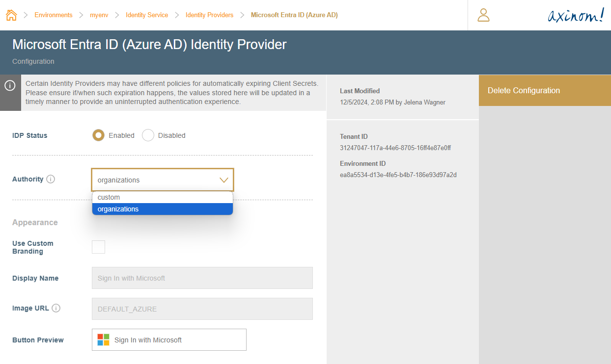The image size is (611, 364).
Task: Select the Disabled IDP status radio button
Action: [x=148, y=135]
